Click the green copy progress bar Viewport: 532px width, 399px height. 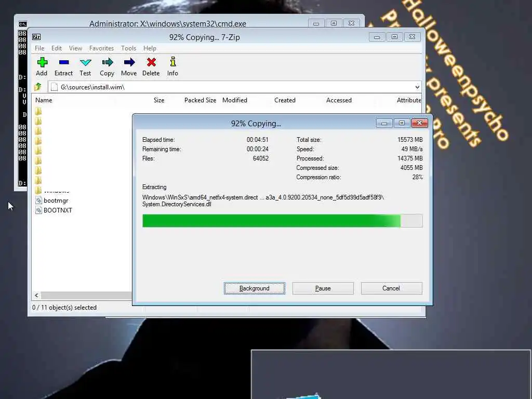click(282, 221)
